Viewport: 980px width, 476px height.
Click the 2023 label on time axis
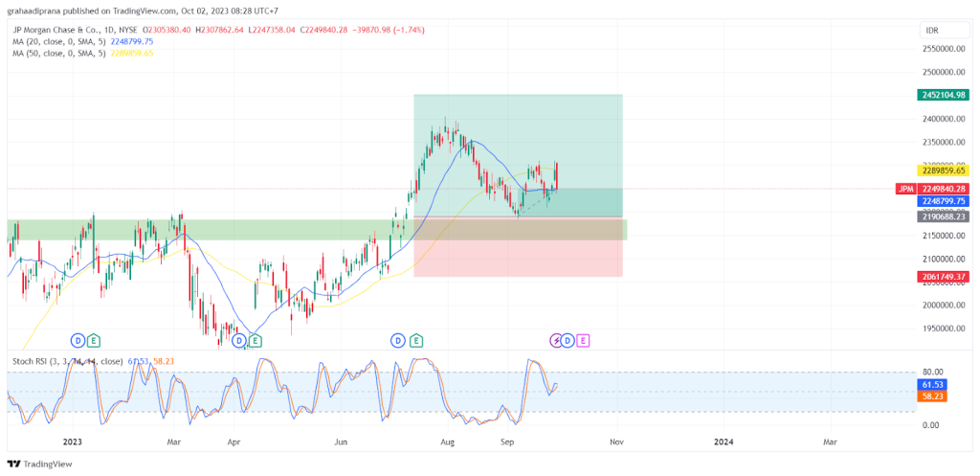tap(73, 442)
